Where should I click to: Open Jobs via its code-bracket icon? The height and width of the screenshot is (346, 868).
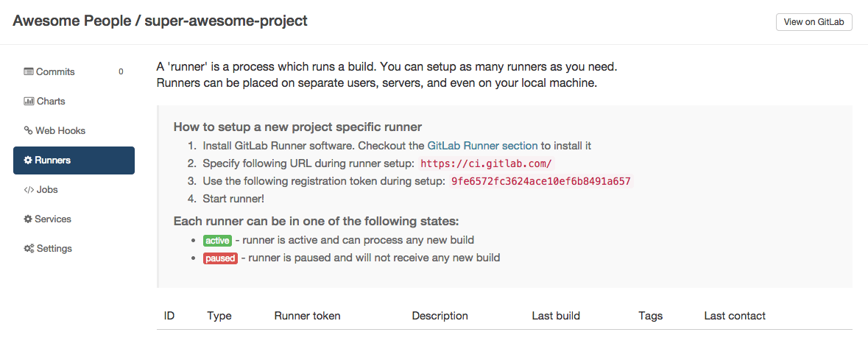(x=29, y=190)
